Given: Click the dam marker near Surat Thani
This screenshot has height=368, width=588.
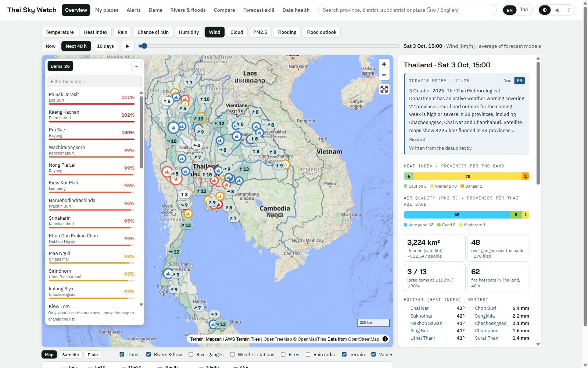Looking at the screenshot, I should pos(168,273).
